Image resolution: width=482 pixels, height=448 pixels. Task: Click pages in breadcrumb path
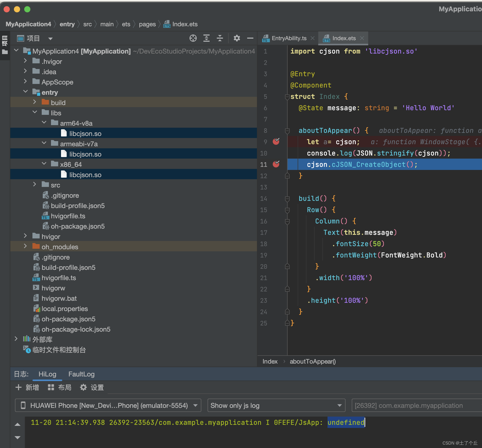147,24
